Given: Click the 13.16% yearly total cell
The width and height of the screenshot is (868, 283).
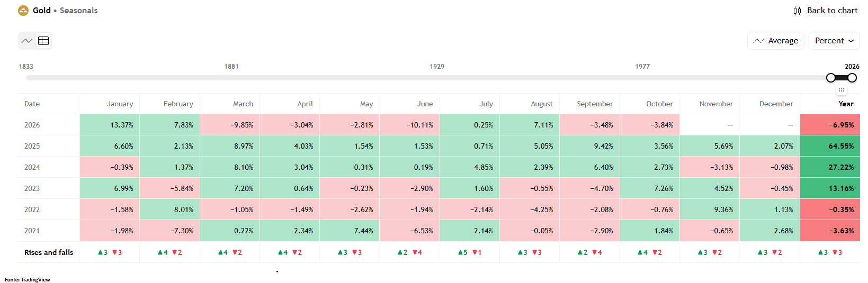Looking at the screenshot, I should (830, 188).
